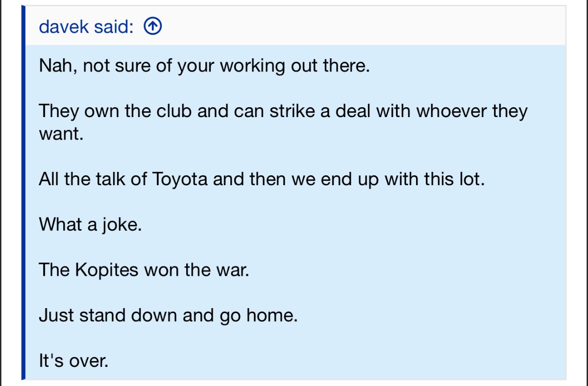Screen dimensions: 588x386
Task: Click the phrase 'end up with this lot.'
Action: pyautogui.click(x=403, y=179)
